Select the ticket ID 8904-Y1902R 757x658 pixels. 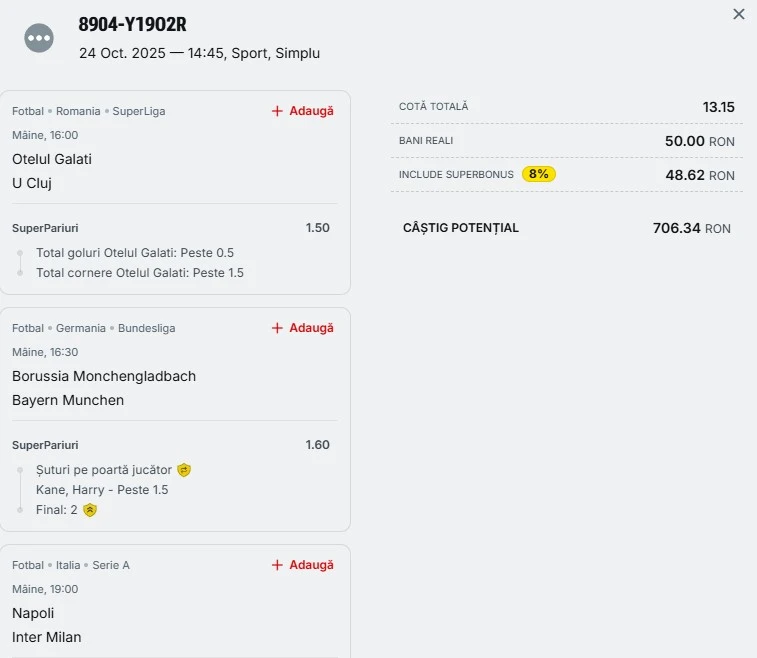(x=132, y=25)
